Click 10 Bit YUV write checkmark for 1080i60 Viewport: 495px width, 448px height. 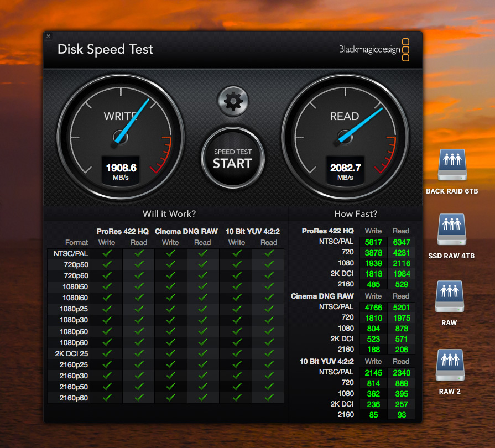237,298
